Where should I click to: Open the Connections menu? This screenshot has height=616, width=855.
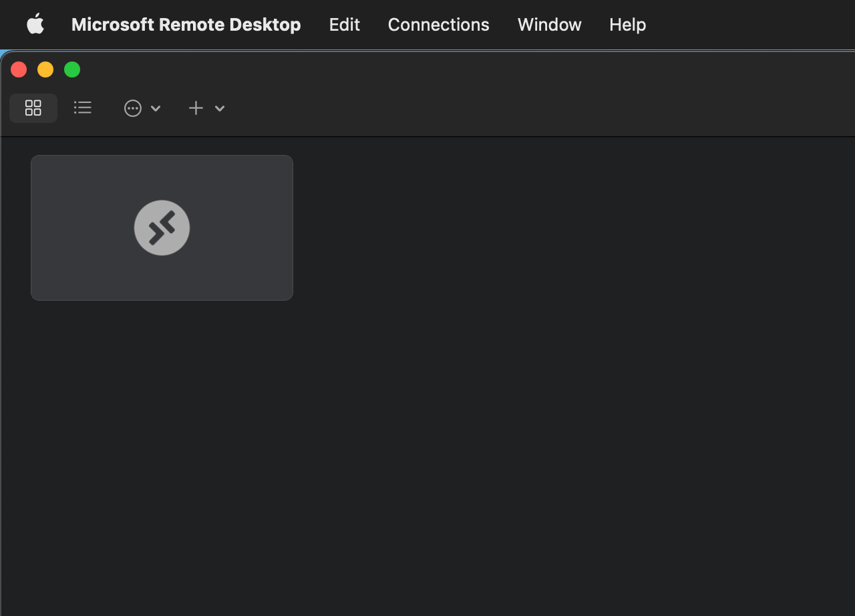438,24
